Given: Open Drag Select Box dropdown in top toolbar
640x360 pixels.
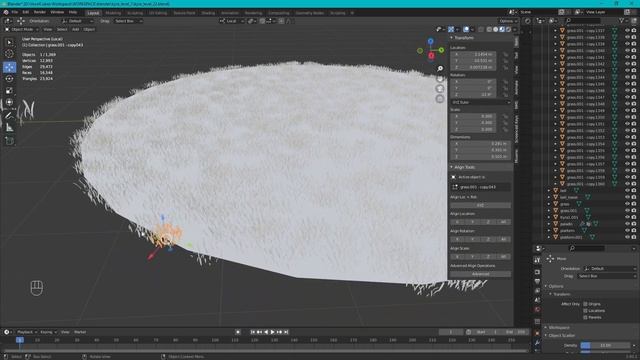Looking at the screenshot, I should coord(128,21).
